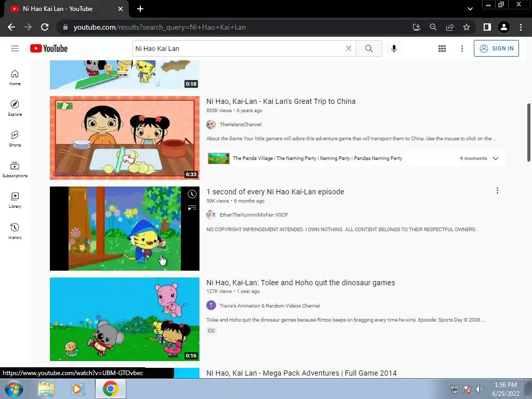Click 'NO COPYRIGHT INFRINGEMENT INTENDED' description

(x=341, y=229)
